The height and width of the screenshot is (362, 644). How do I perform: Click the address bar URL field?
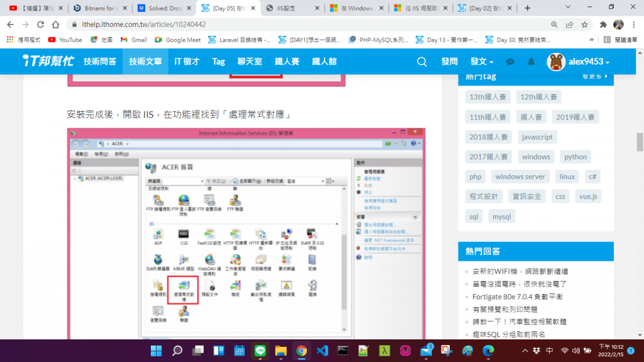(308, 25)
